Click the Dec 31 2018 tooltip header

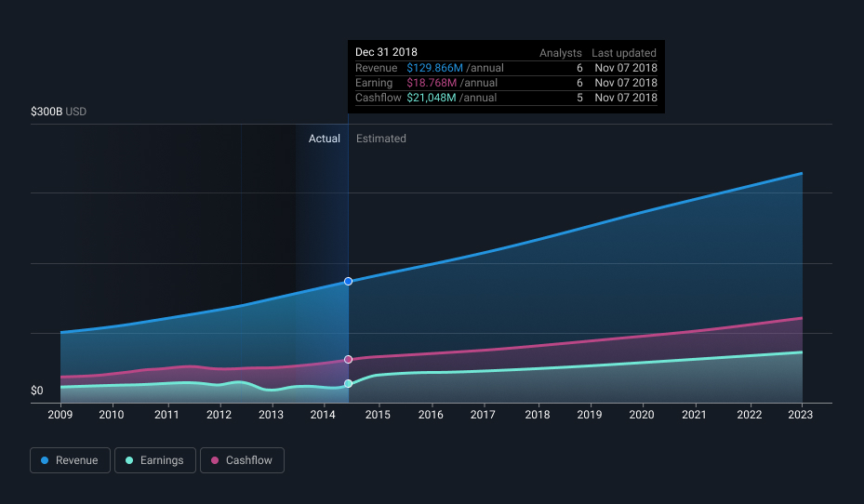(386, 53)
